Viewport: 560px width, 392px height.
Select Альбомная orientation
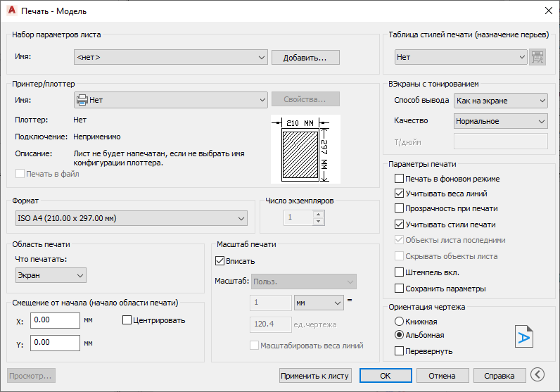point(399,335)
